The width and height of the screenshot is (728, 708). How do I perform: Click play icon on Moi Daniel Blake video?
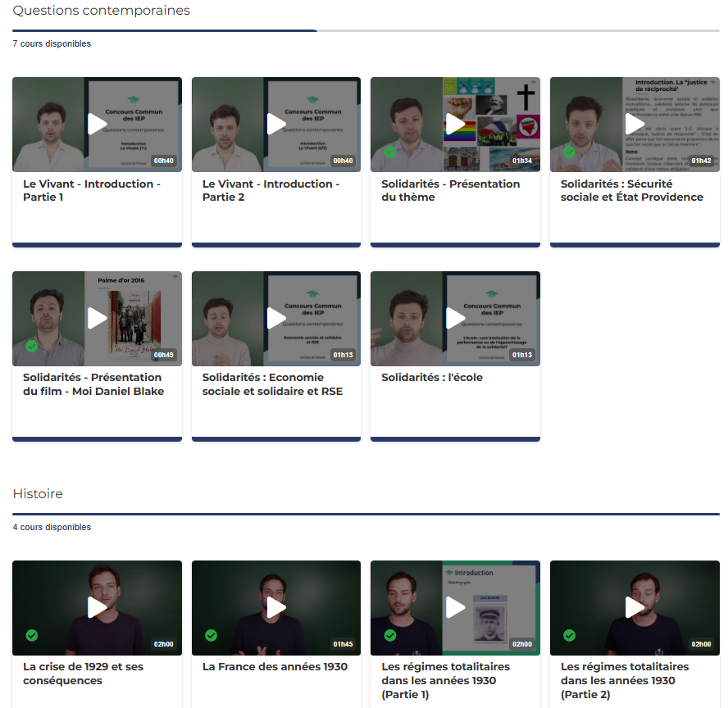click(x=97, y=318)
